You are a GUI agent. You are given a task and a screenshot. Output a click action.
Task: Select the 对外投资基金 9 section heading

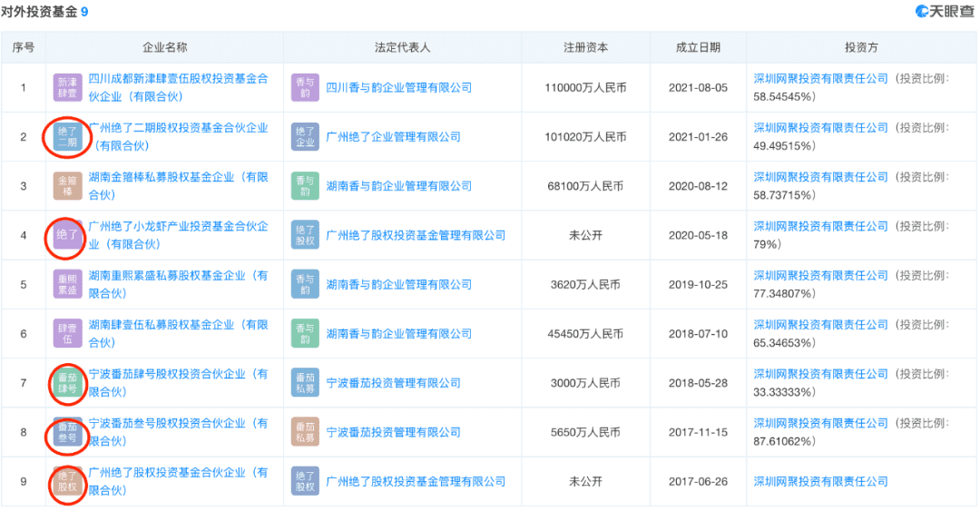[x=44, y=12]
